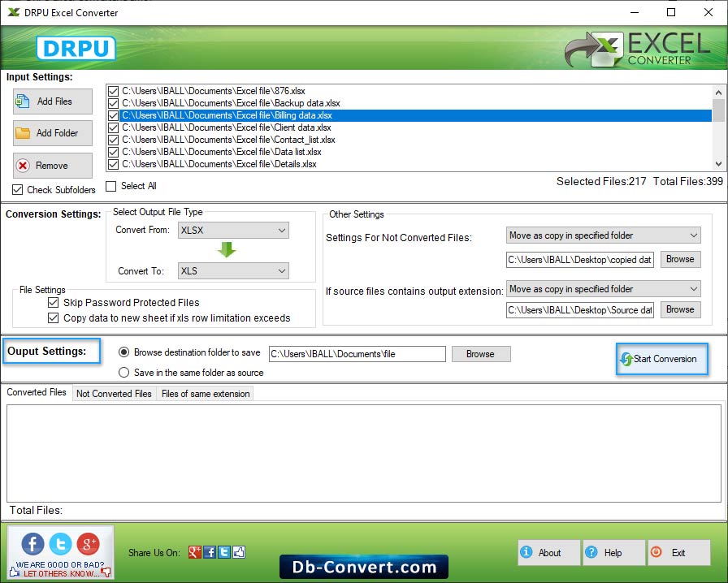Screen dimensions: 728x583
Task: Uncheck the Data list.xlsx checkbox
Action: [x=113, y=152]
